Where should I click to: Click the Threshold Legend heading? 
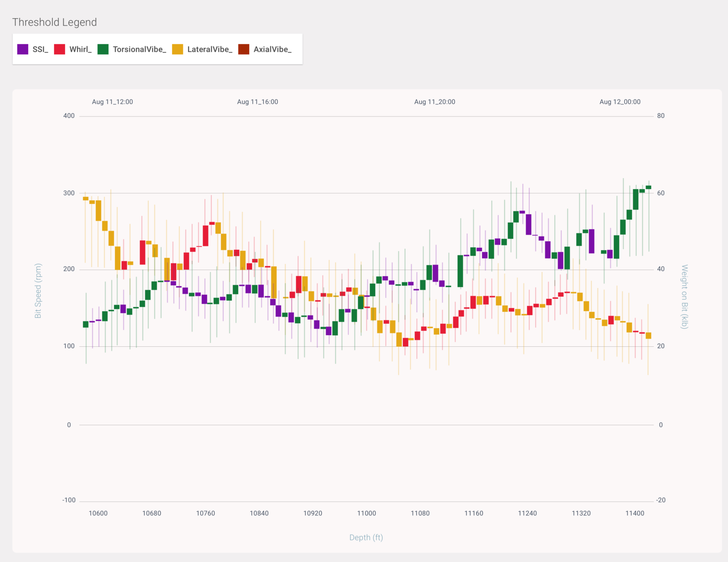(x=55, y=22)
